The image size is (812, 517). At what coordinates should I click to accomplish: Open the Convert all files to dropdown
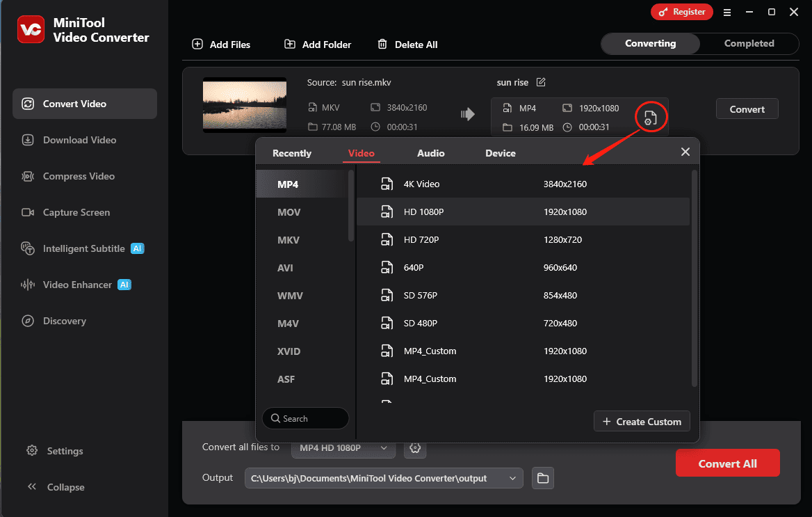[x=343, y=447]
